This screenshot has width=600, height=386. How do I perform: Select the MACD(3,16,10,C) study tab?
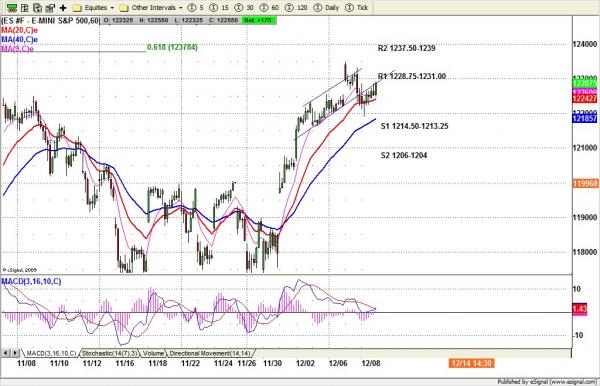pyautogui.click(x=51, y=353)
